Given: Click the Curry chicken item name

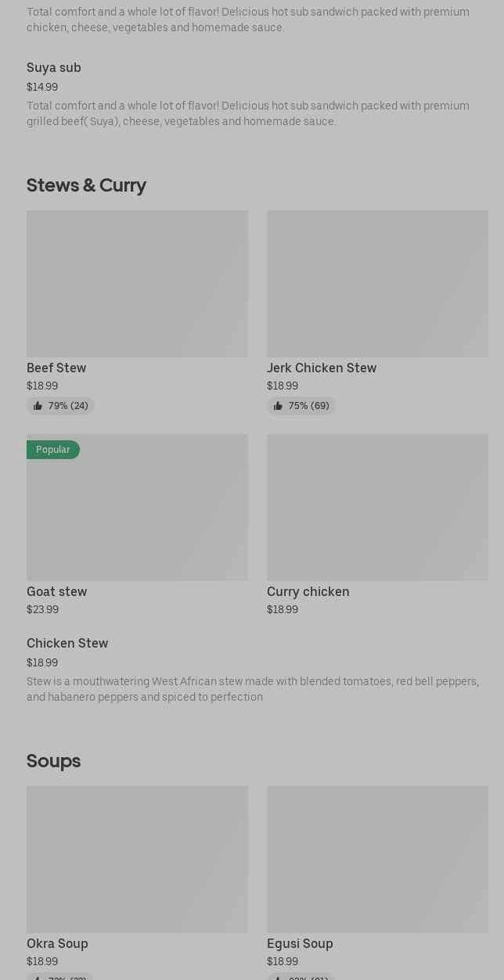Looking at the screenshot, I should [x=308, y=591].
